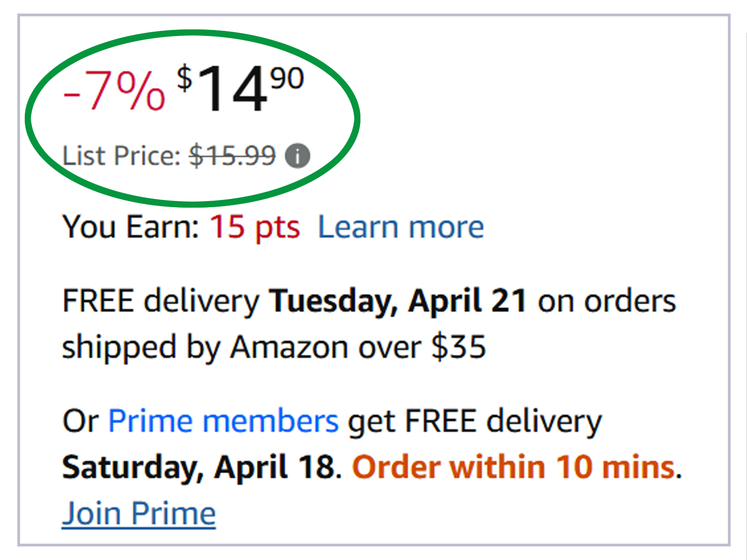Click the "FREE delivery" text before Tuesday

[161, 301]
